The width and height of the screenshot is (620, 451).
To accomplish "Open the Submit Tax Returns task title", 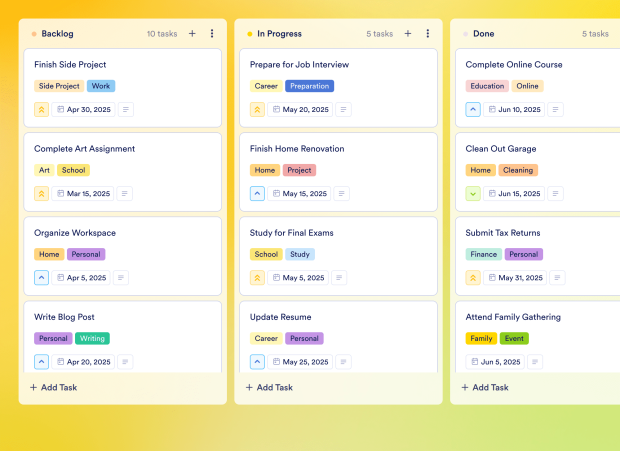I will (x=503, y=233).
